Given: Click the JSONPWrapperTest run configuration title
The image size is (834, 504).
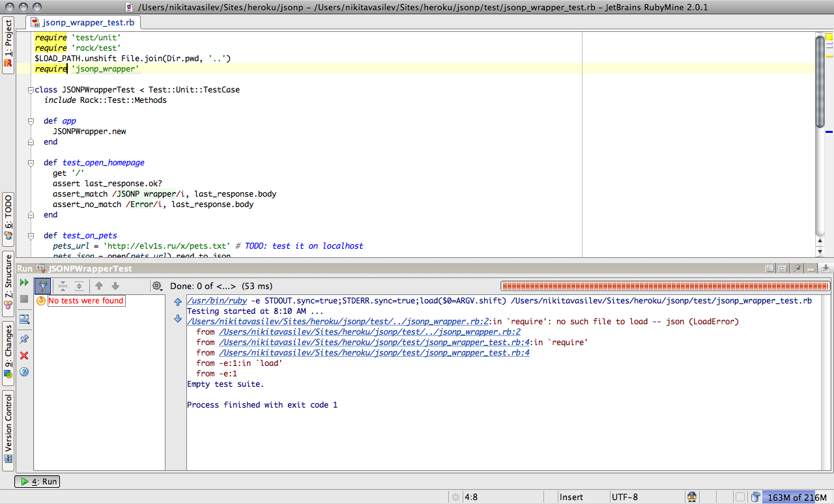Looking at the screenshot, I should [90, 268].
